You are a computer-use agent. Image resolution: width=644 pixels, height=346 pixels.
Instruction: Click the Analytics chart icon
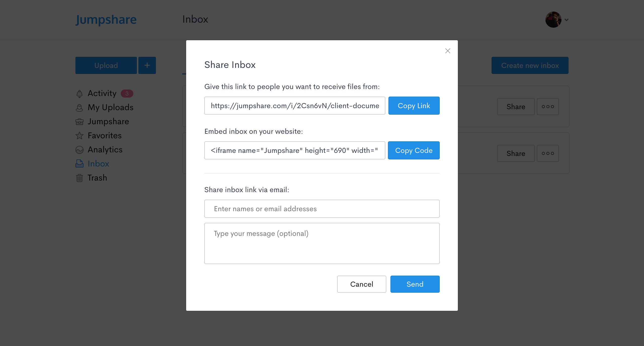[x=79, y=150]
